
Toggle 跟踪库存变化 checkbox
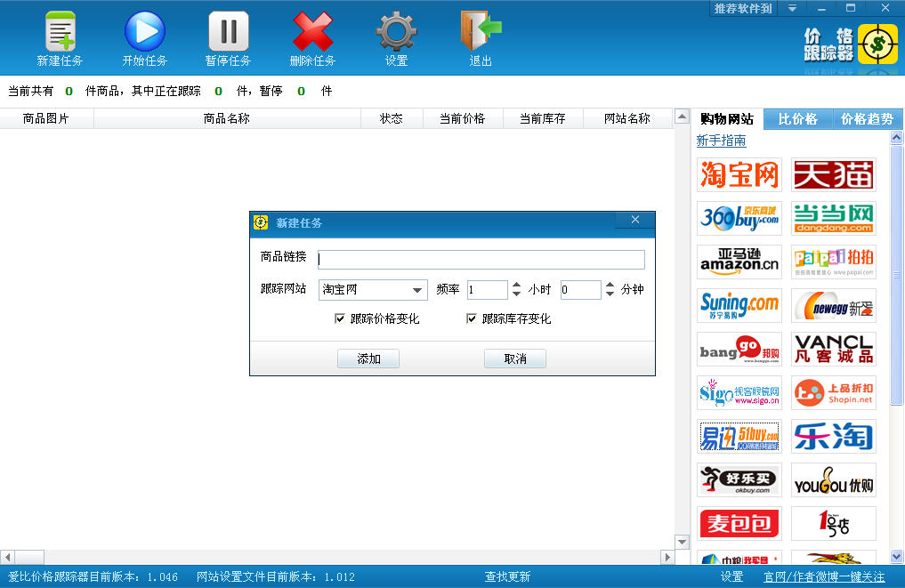tap(472, 318)
